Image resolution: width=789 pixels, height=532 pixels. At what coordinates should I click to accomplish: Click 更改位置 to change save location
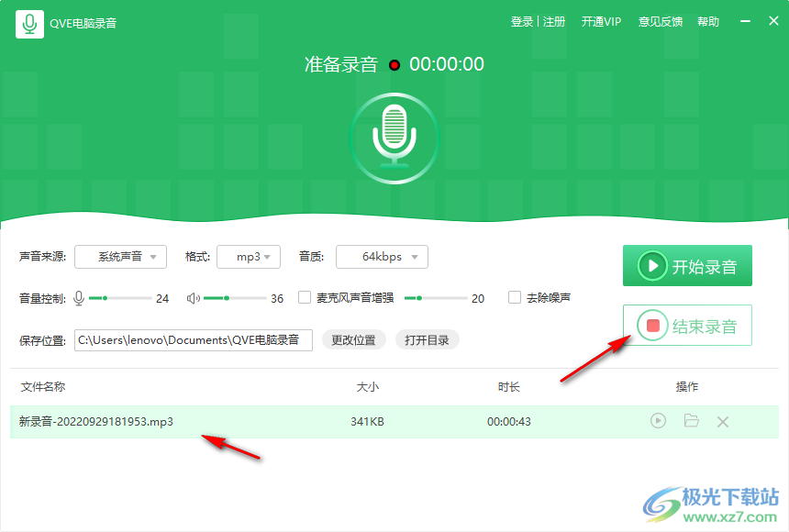[353, 339]
